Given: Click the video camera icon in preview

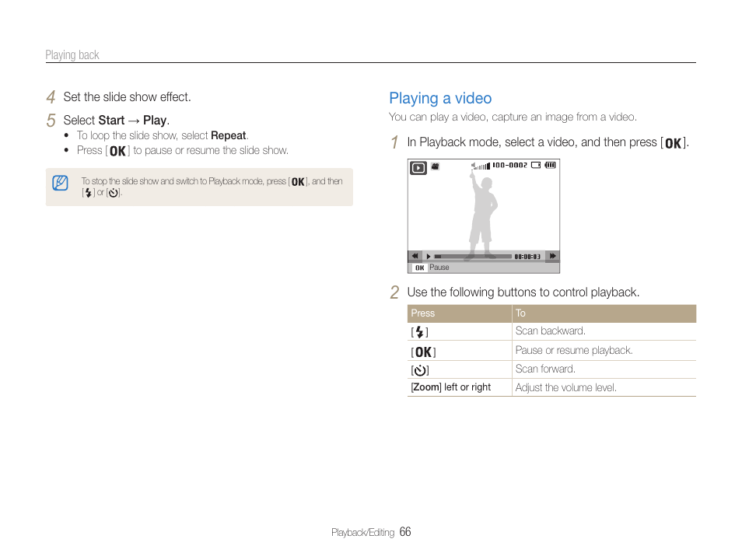Looking at the screenshot, I should [x=436, y=166].
